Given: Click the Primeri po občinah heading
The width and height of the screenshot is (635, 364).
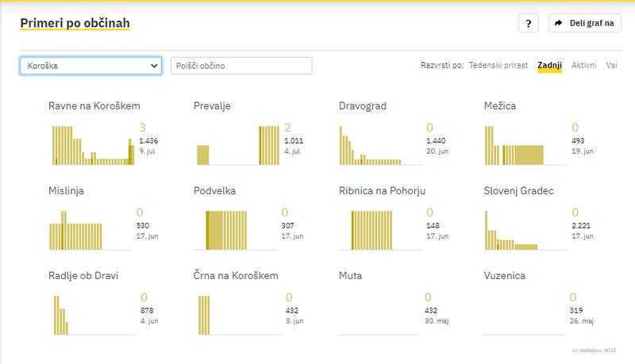Looking at the screenshot, I should click(75, 24).
